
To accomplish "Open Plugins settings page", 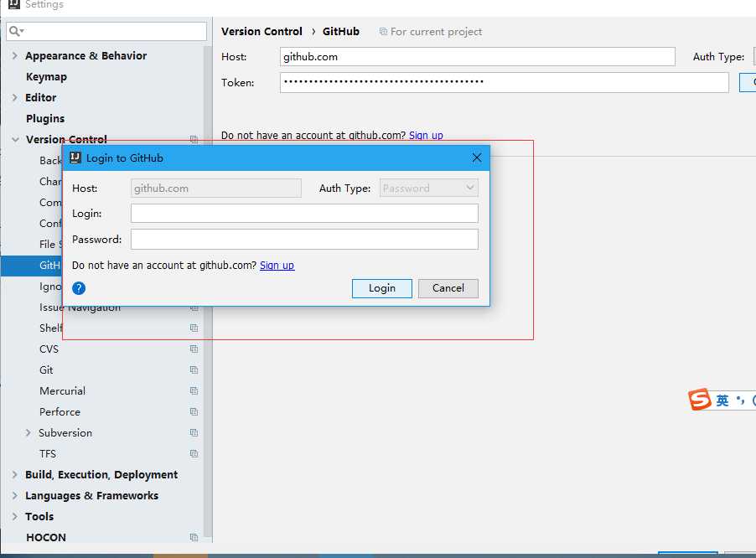I will [45, 118].
